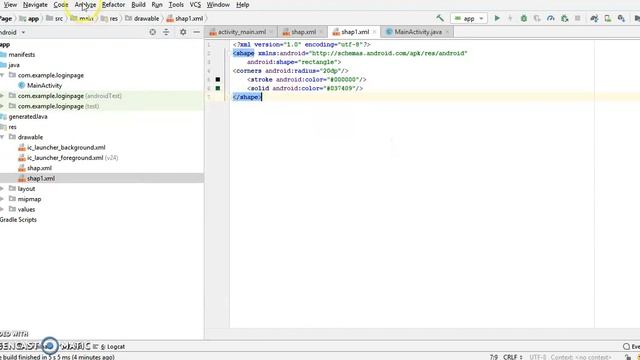Open the Code menu
Image resolution: width=640 pixels, height=360 pixels.
[61, 5]
